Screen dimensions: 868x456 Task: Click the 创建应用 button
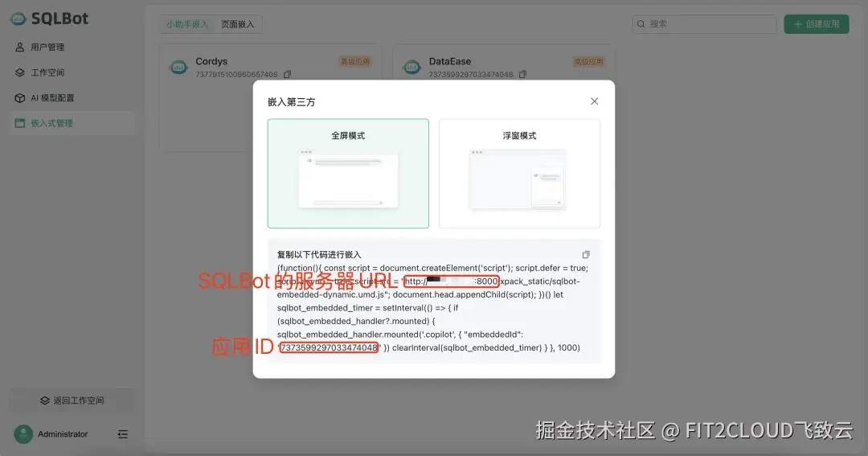pyautogui.click(x=817, y=24)
